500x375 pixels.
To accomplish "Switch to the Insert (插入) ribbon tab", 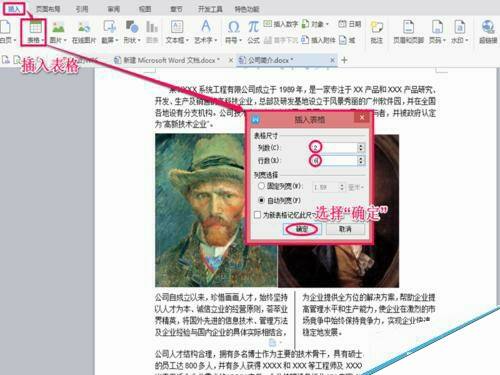I will tap(14, 9).
